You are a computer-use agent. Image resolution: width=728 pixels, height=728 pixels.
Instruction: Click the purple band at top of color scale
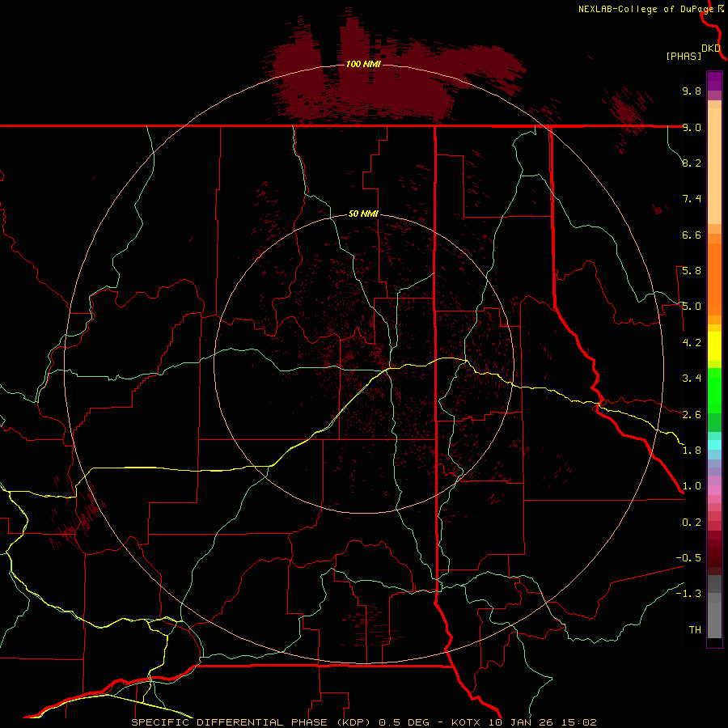pyautogui.click(x=714, y=81)
